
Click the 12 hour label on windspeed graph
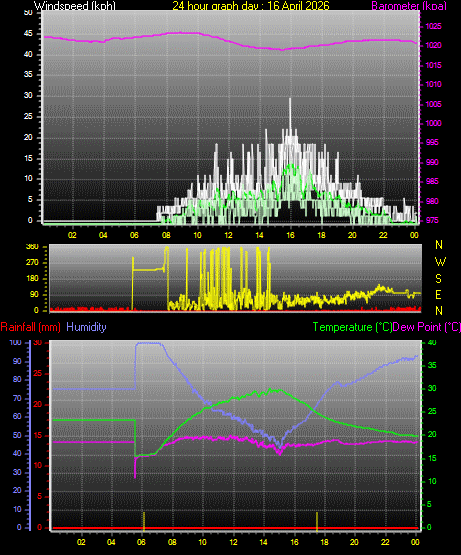(228, 235)
